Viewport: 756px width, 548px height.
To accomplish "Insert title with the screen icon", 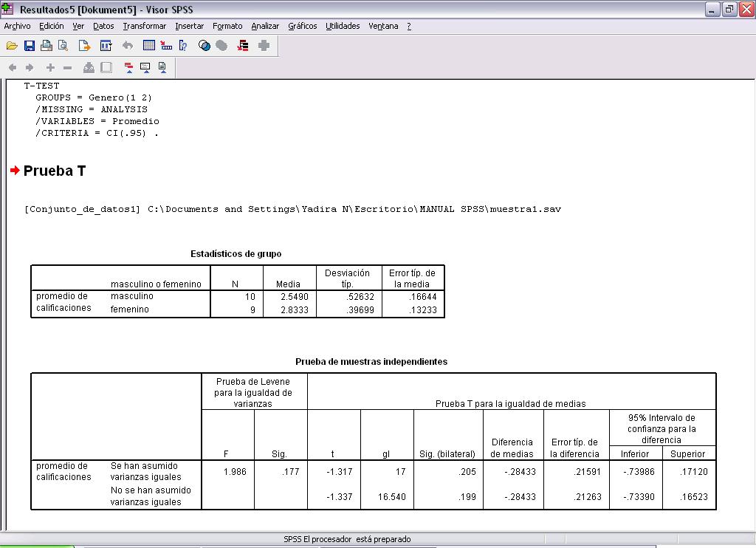I will click(x=145, y=67).
